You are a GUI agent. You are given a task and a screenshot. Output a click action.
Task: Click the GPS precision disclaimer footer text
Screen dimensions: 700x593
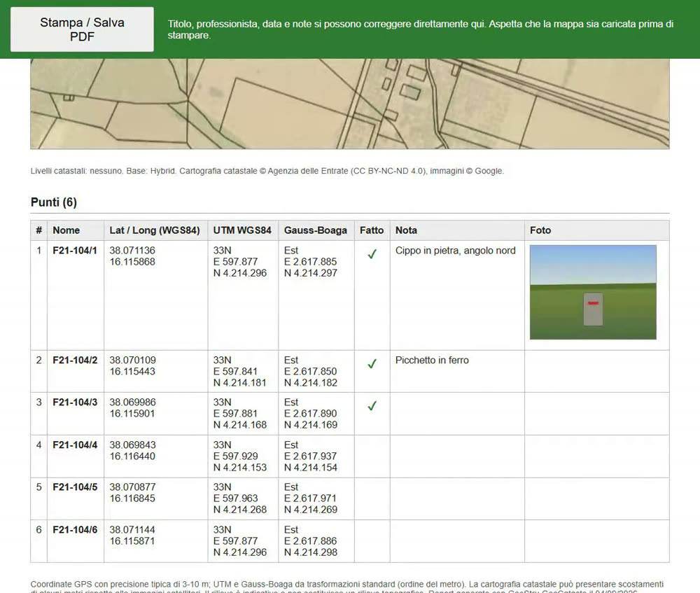click(x=347, y=587)
